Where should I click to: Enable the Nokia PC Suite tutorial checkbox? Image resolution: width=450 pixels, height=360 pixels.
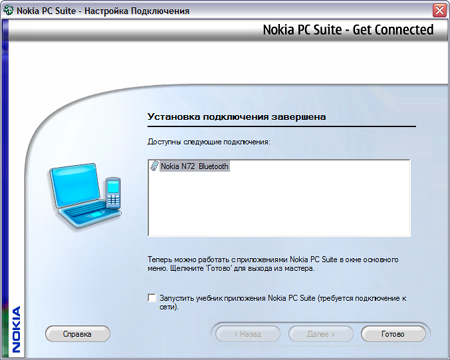152,298
